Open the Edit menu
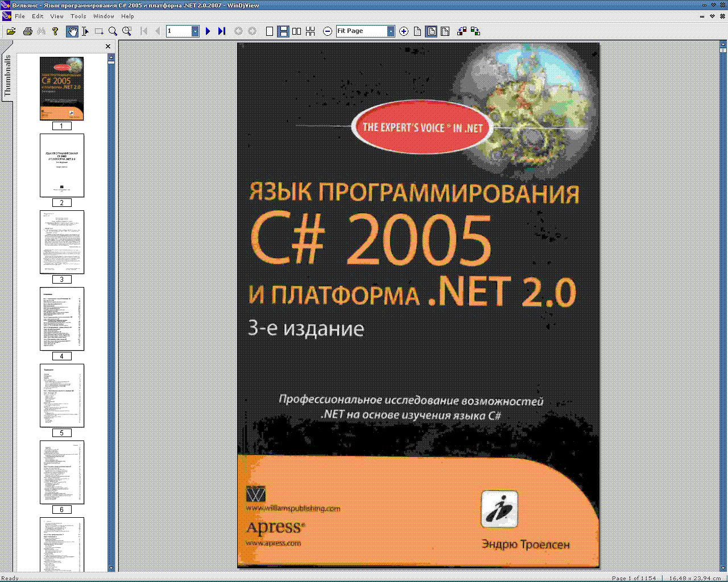This screenshot has height=582, width=728. point(38,16)
